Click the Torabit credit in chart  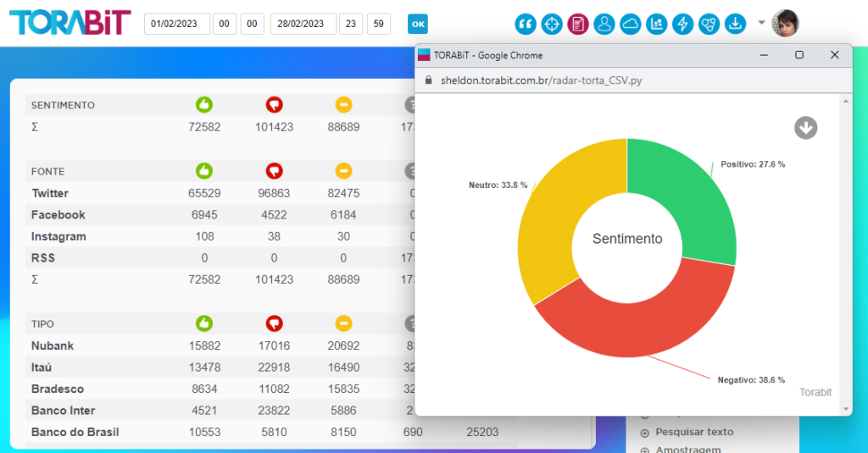pyautogui.click(x=815, y=392)
